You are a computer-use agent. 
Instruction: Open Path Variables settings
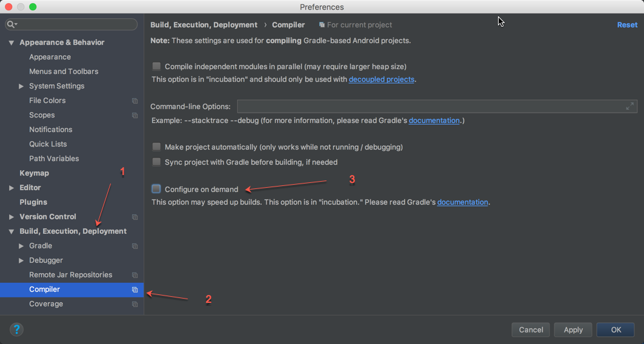54,159
